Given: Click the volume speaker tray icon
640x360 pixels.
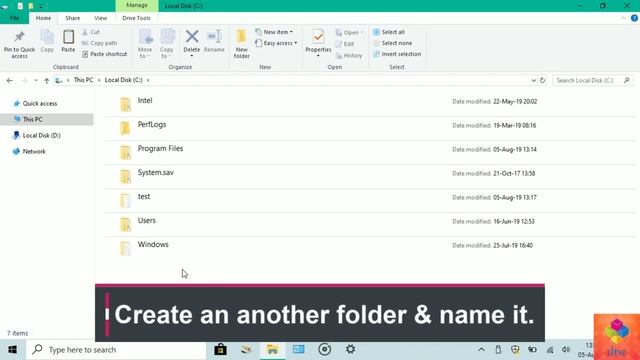Looking at the screenshot, I should [x=566, y=350].
